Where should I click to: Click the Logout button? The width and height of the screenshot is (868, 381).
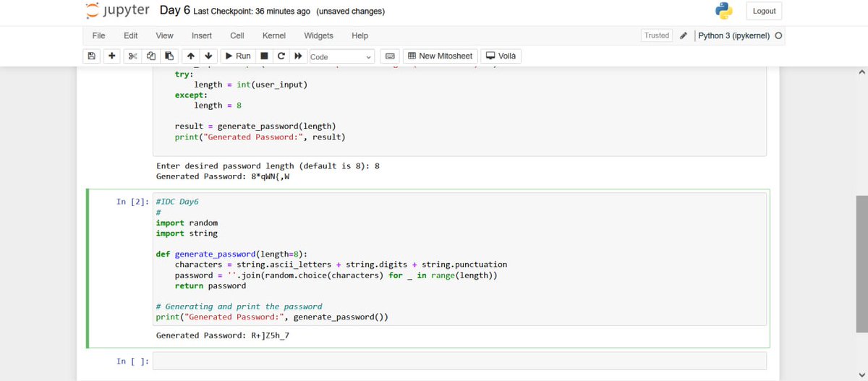(x=764, y=11)
